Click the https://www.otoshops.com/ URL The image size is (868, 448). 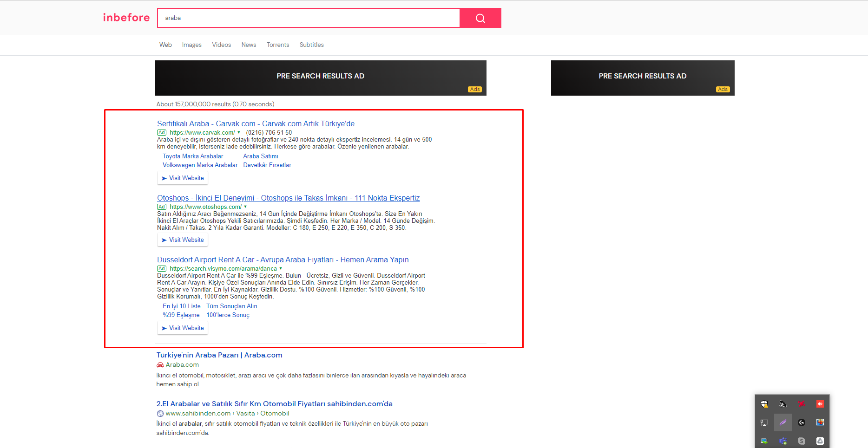205,207
